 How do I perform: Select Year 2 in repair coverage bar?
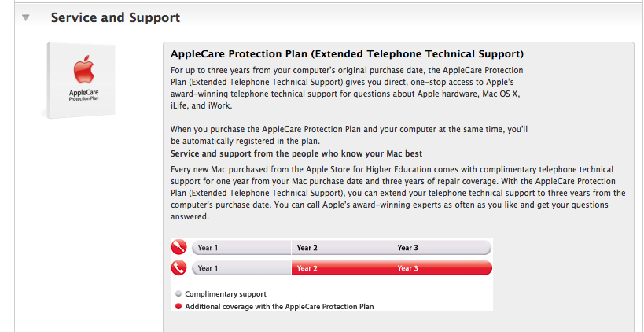341,248
